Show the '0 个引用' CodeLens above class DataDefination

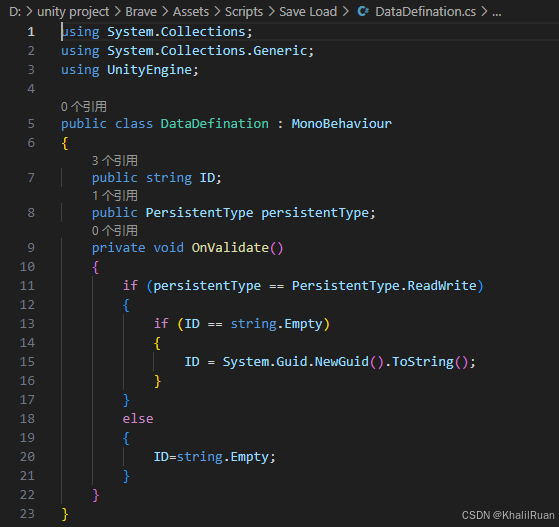point(84,107)
